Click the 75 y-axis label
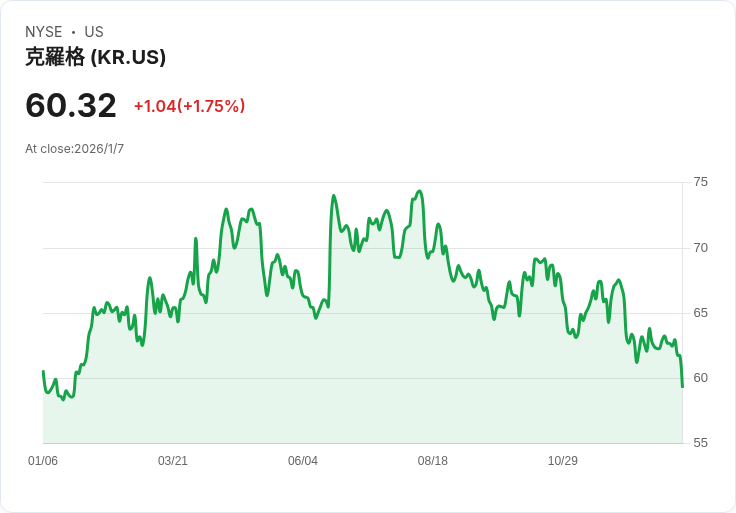This screenshot has height=513, width=736. point(700,182)
